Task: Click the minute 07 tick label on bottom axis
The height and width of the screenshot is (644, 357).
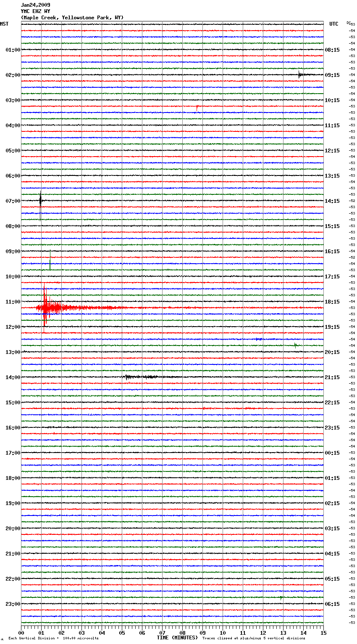Action: [163, 633]
